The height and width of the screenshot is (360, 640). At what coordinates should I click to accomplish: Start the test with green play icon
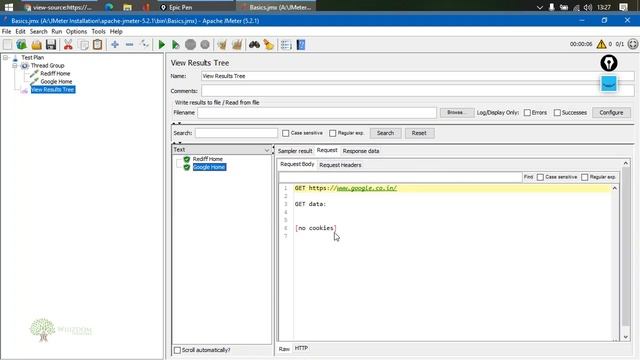[162, 44]
